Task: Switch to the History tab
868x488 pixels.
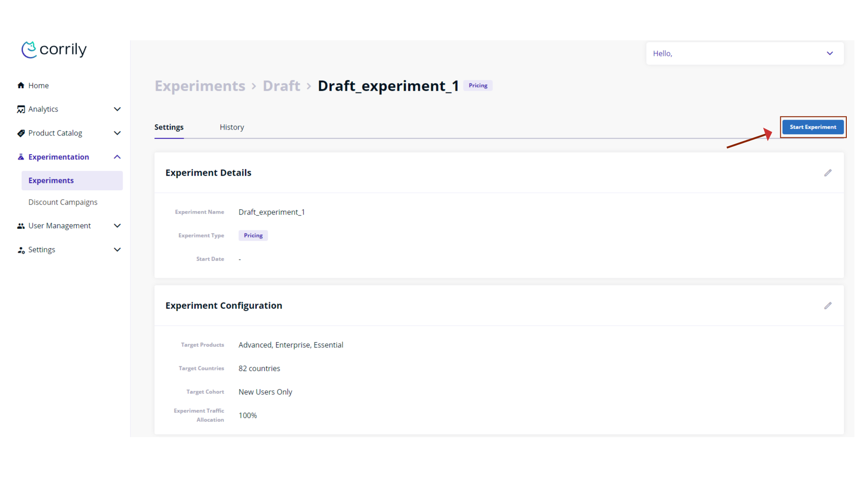Action: (x=231, y=127)
